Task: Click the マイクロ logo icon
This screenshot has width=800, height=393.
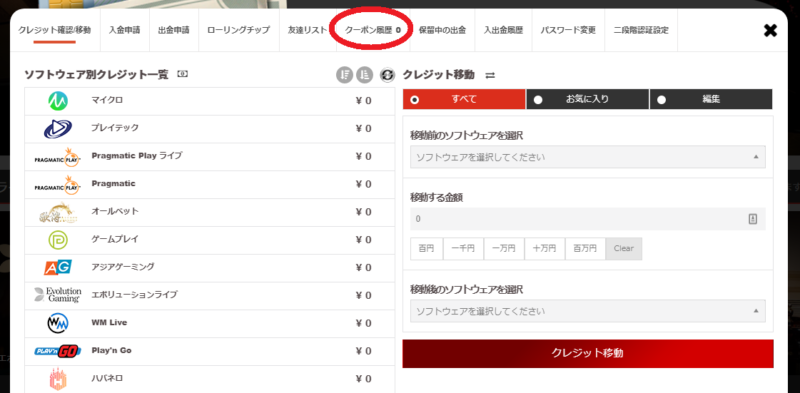Action: tap(58, 101)
